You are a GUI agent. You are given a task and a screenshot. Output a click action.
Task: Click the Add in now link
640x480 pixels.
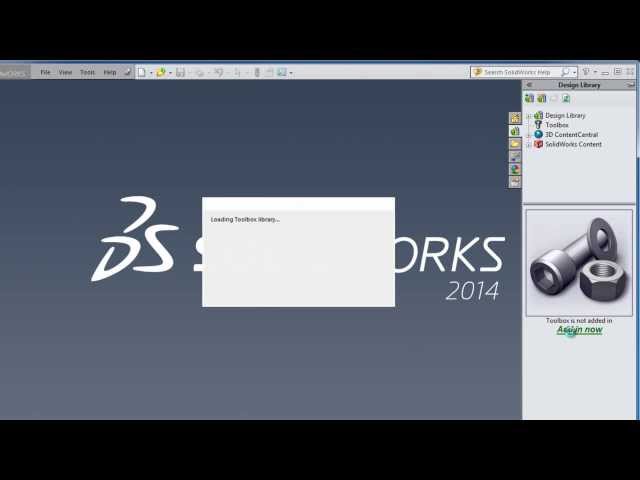tap(580, 330)
